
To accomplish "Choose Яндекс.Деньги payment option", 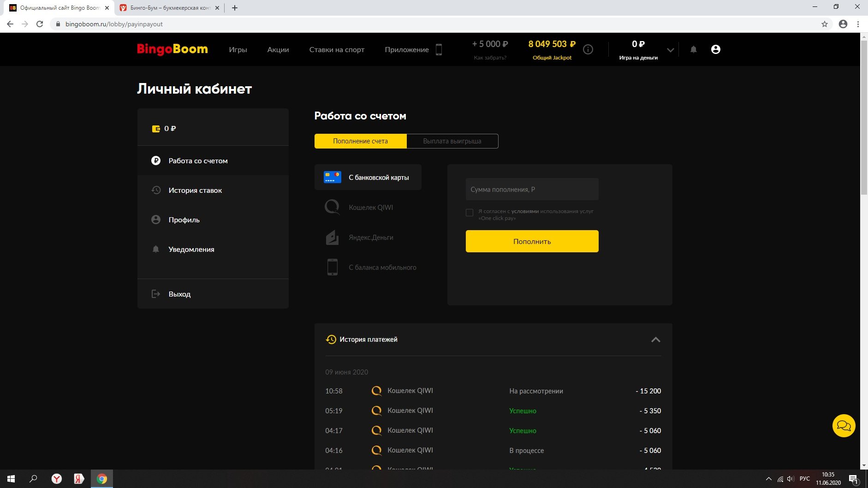I will tap(370, 238).
